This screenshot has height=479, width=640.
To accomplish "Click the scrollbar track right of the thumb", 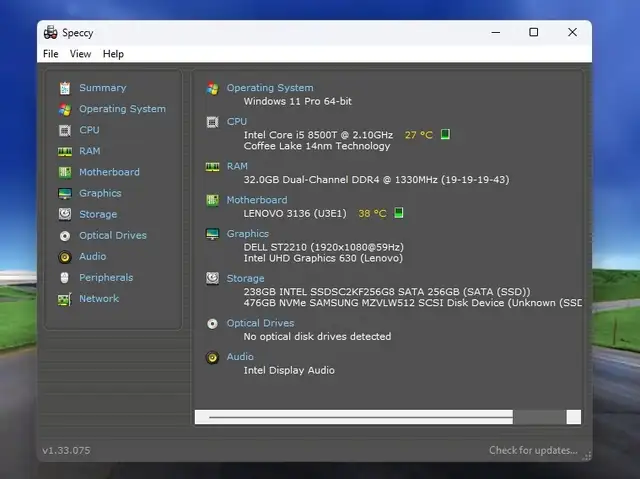I will click(x=539, y=417).
